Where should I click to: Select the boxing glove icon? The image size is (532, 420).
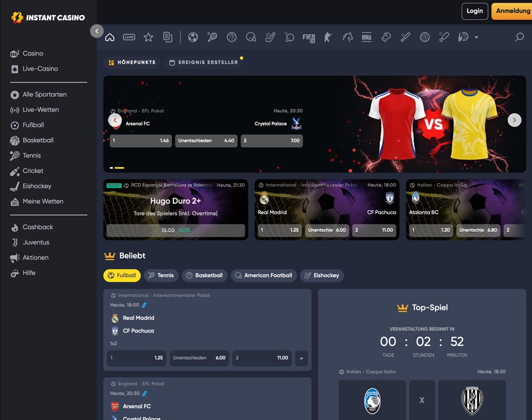coord(386,37)
